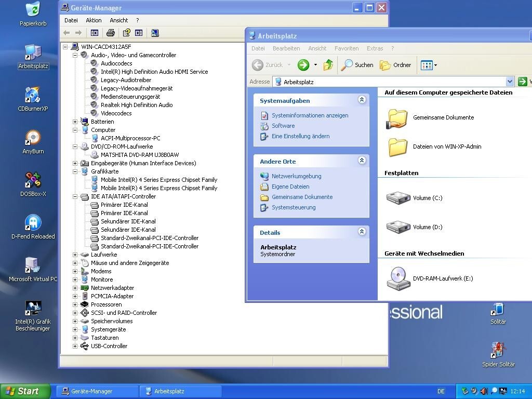
Task: Open the Netzwerkumgebung link
Action: pos(296,176)
